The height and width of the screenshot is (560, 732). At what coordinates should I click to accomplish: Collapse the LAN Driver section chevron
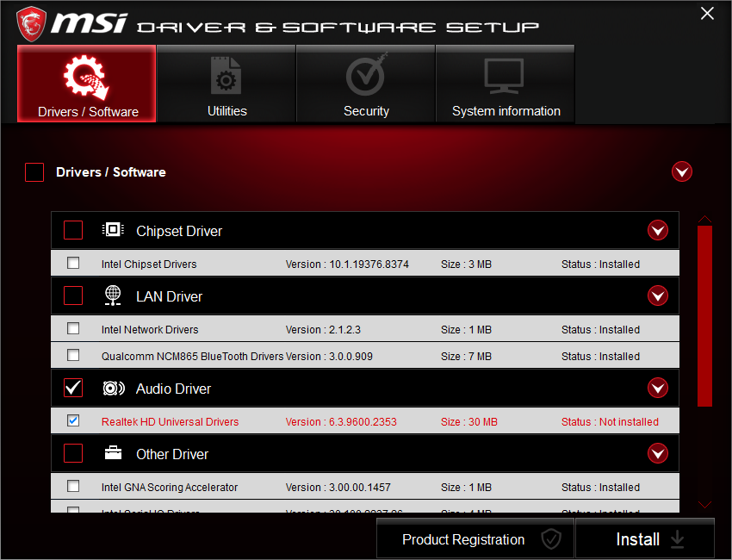pos(658,296)
